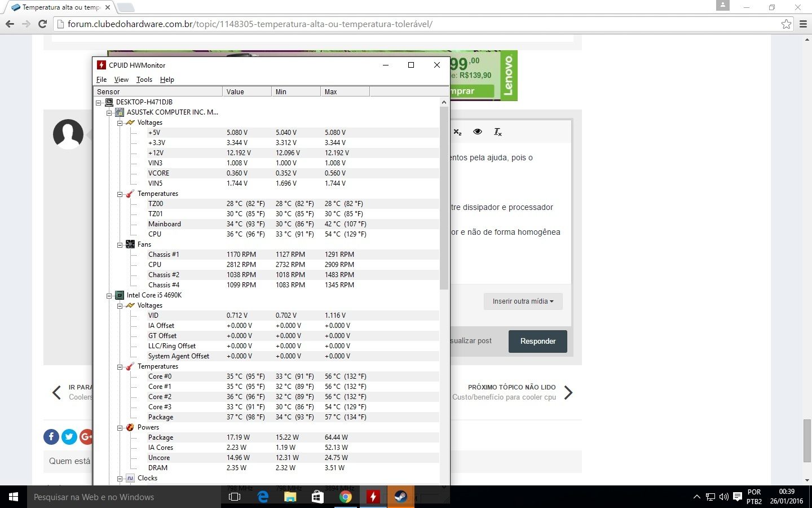Screen dimensions: 812x508
Task: Click the Value column header
Action: pyautogui.click(x=247, y=91)
